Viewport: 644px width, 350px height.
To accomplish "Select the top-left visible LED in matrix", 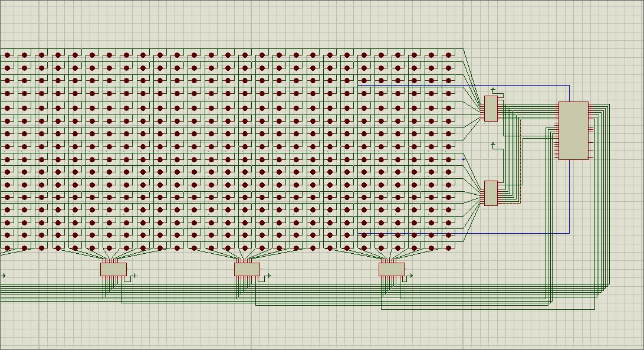I will tap(8, 55).
